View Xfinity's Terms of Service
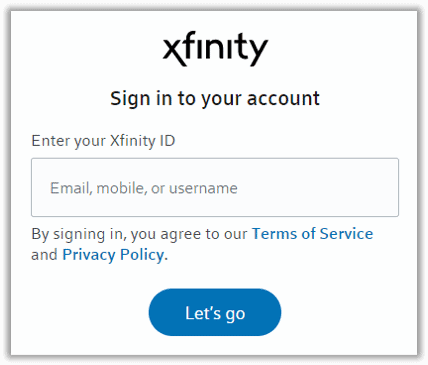 (312, 234)
